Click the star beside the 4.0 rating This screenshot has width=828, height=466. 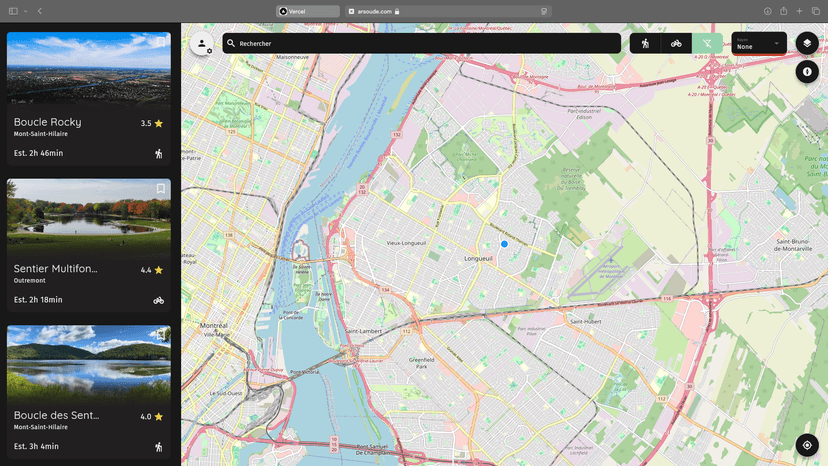pos(158,417)
